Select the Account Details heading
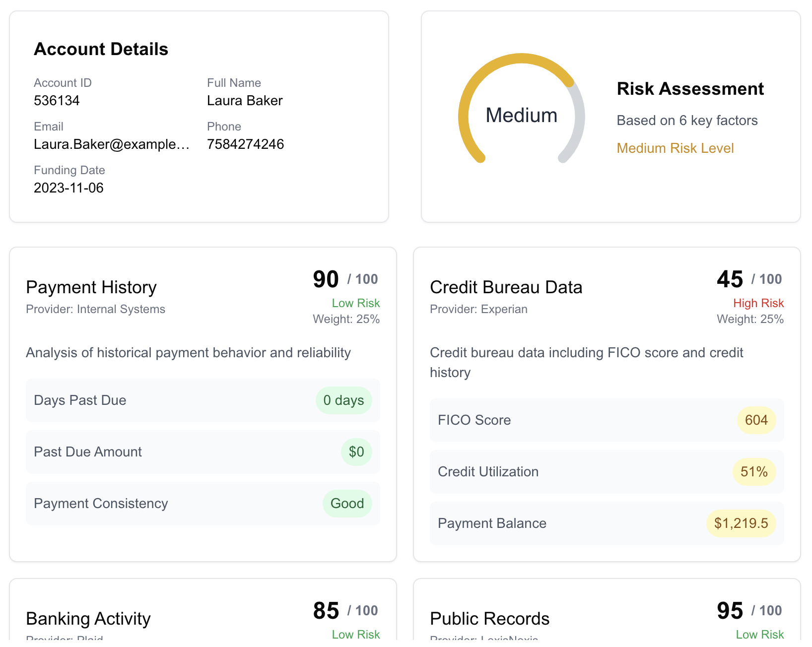 click(x=101, y=49)
